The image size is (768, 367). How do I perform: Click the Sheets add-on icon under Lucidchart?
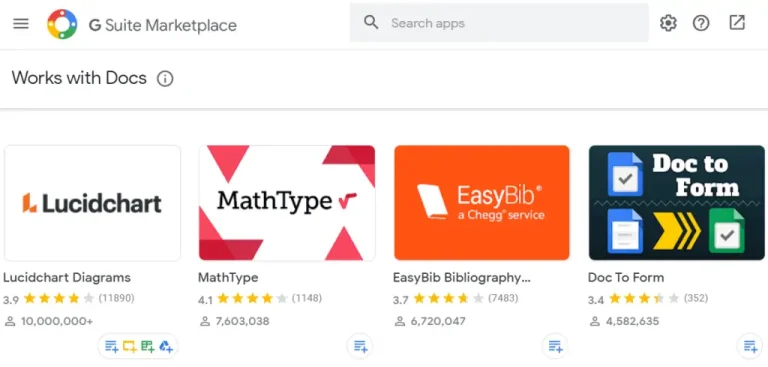[x=148, y=346]
